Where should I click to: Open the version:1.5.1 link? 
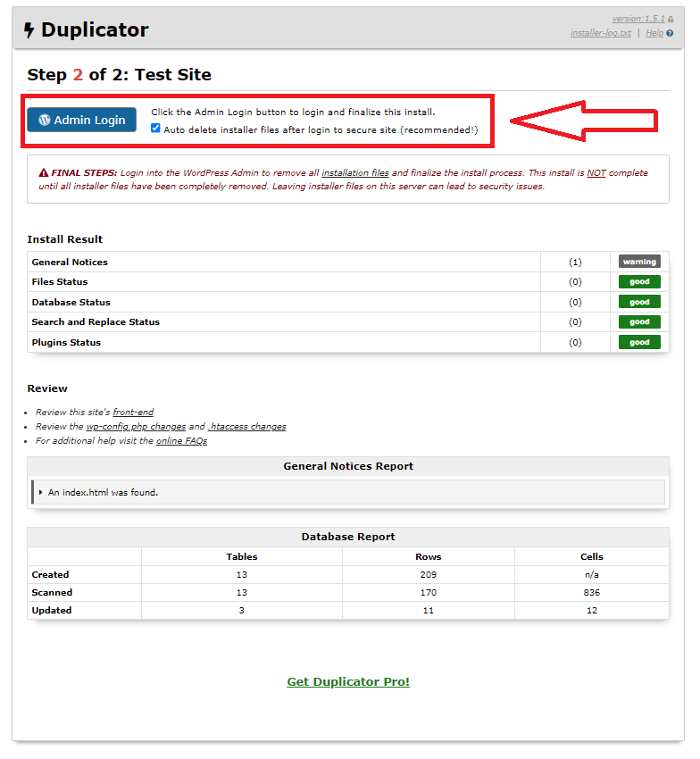pos(637,19)
